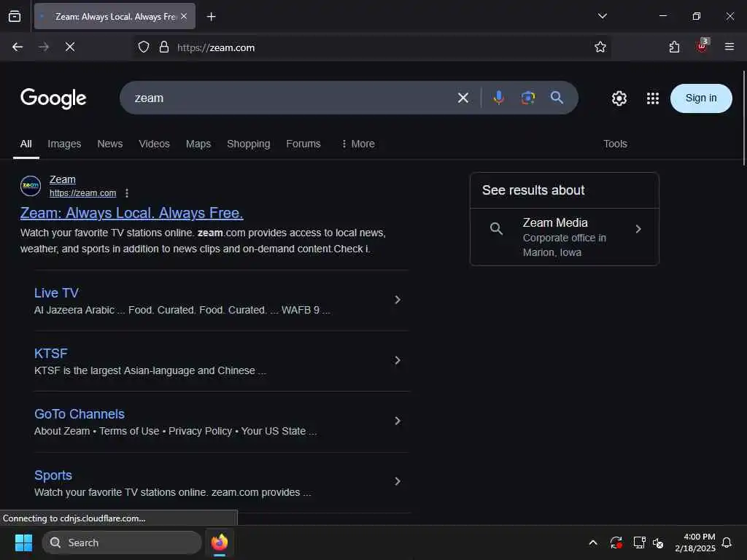The height and width of the screenshot is (560, 747).
Task: Open Google quick settings gear
Action: click(619, 98)
